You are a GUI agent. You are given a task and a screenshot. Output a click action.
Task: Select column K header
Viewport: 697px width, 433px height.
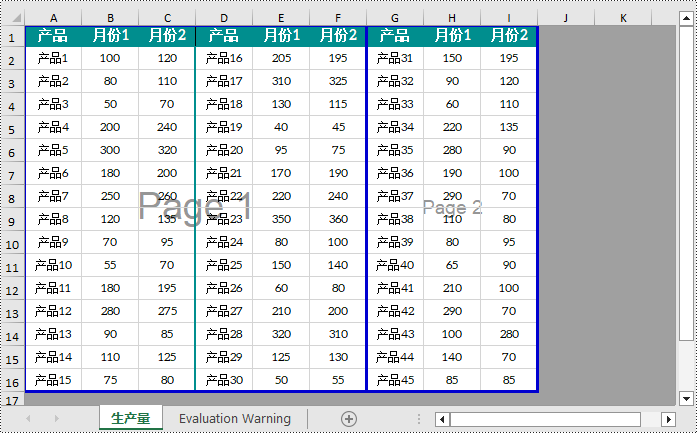click(623, 18)
